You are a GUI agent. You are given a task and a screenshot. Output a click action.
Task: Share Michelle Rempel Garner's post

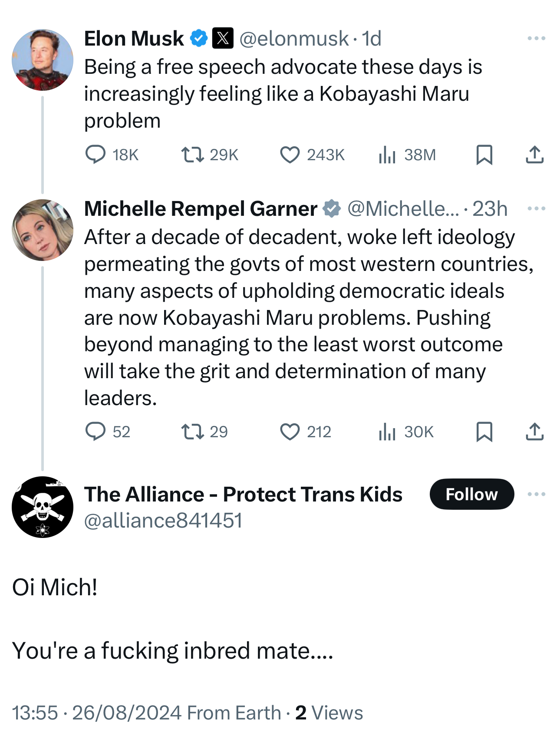[534, 432]
